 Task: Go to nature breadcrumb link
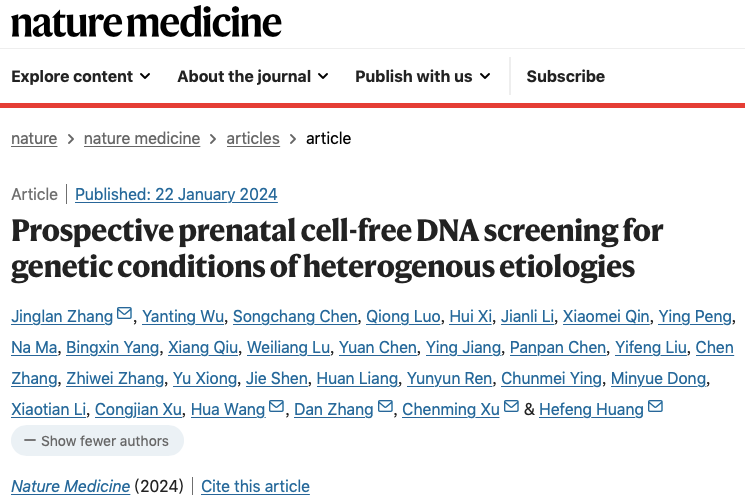(x=34, y=138)
